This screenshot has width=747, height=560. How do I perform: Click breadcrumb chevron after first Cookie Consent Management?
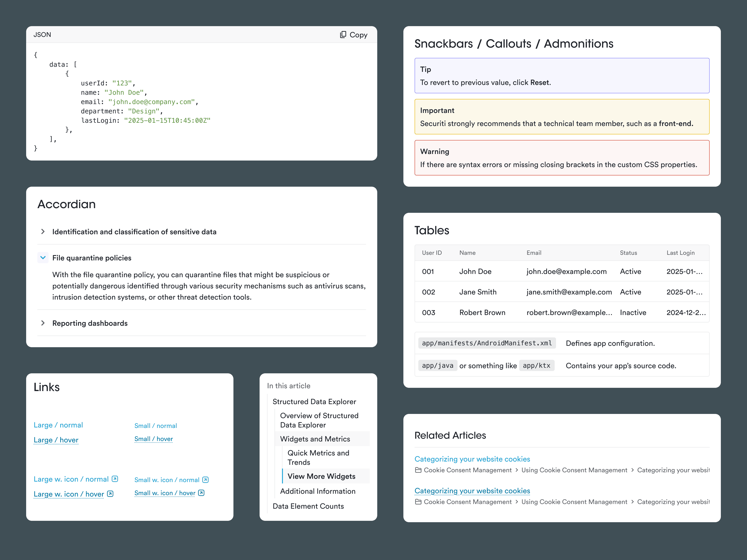tap(517, 470)
